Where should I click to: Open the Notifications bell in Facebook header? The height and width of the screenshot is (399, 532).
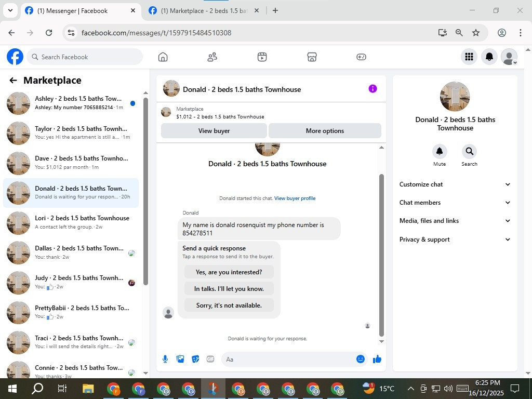click(x=489, y=57)
